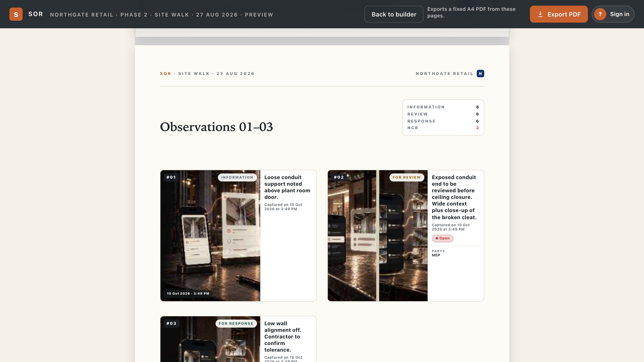Click the INFORMATION tag on observation 01
This screenshot has height=362, width=644.
click(x=237, y=177)
